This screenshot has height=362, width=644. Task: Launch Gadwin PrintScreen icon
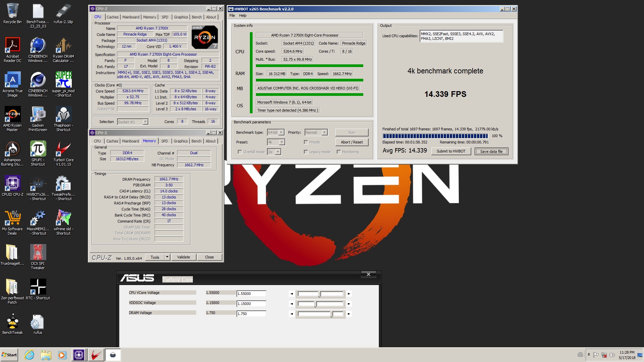[38, 119]
